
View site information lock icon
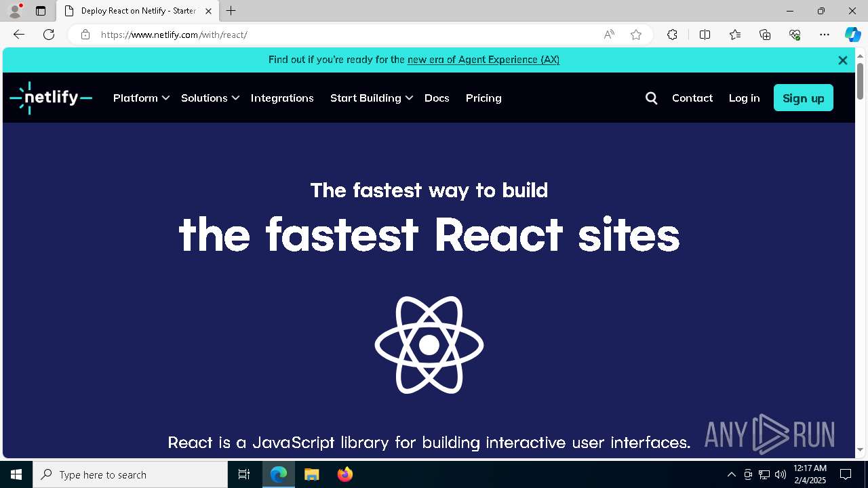coord(85,35)
